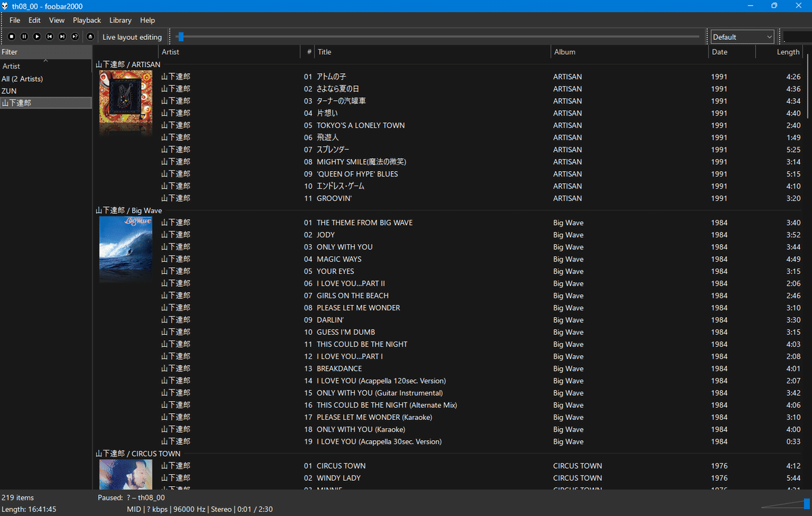Click Paused: ? – th08_00 status text
This screenshot has width=812, height=516.
click(131, 498)
